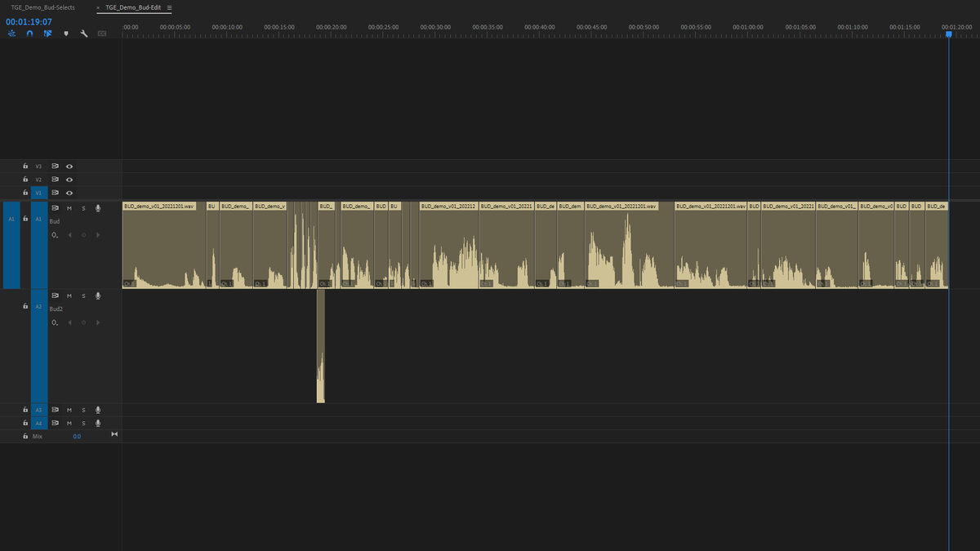980x551 pixels.
Task: Target video track V3 header
Action: tap(38, 166)
